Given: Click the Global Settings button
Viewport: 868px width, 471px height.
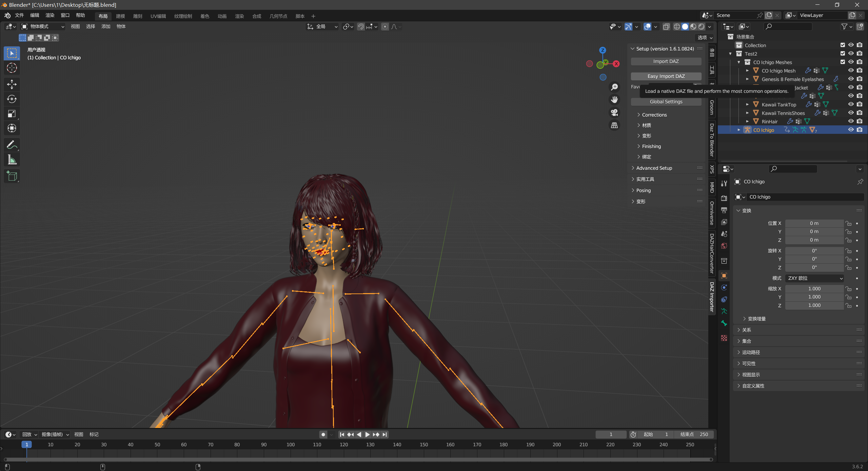Looking at the screenshot, I should click(x=666, y=102).
